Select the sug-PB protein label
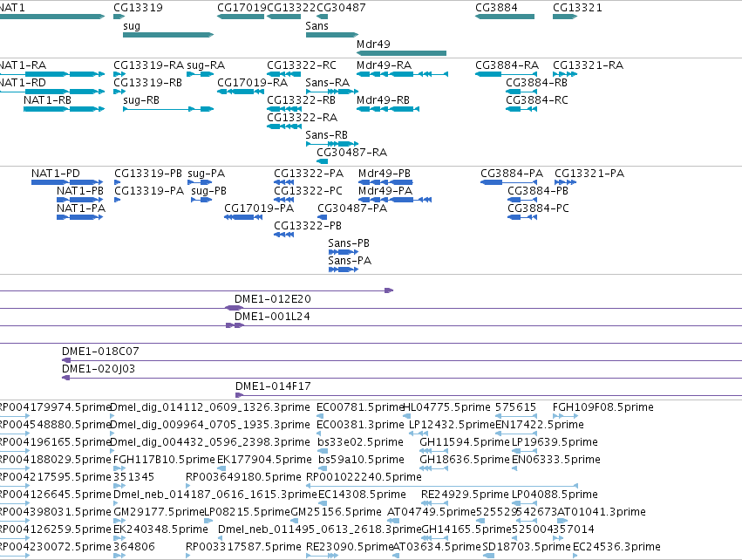742x560 pixels. pyautogui.click(x=208, y=191)
